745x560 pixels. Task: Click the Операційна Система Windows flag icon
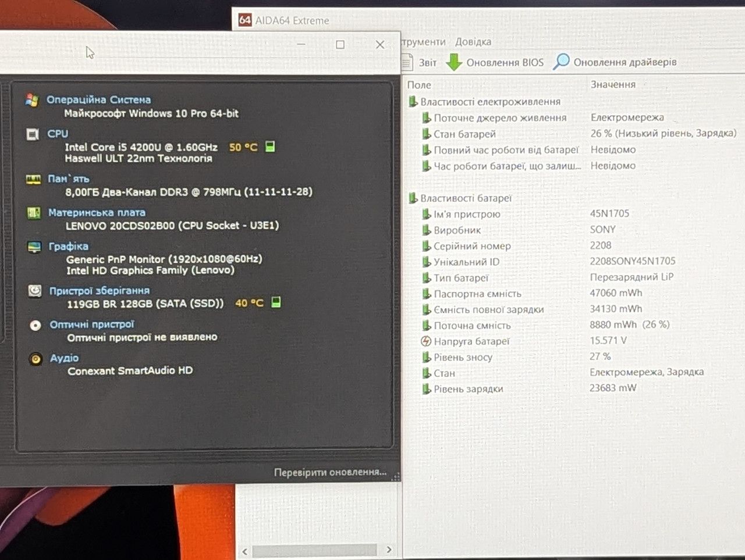click(x=32, y=100)
